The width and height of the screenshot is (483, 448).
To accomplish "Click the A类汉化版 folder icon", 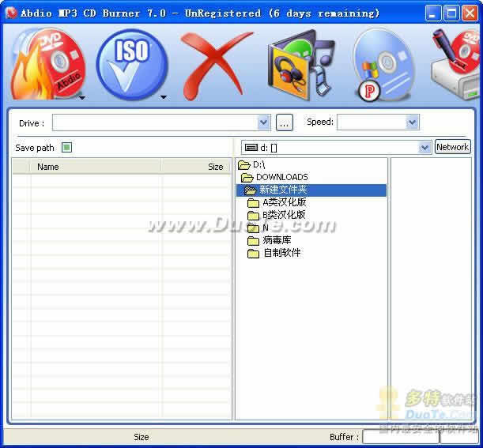I will click(x=253, y=203).
